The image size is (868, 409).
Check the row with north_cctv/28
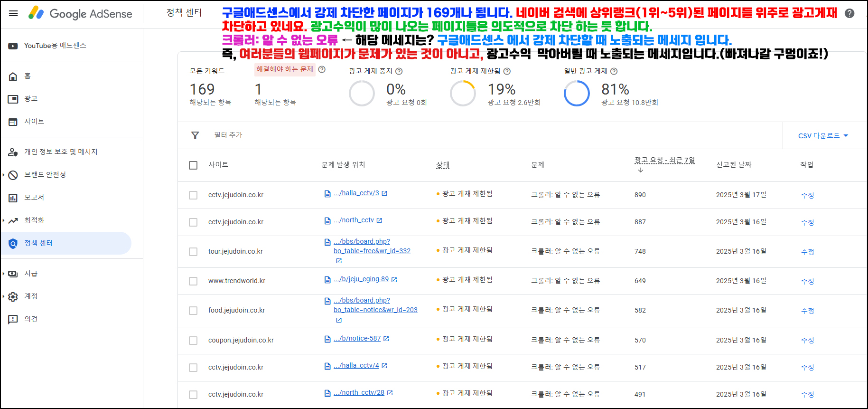193,395
